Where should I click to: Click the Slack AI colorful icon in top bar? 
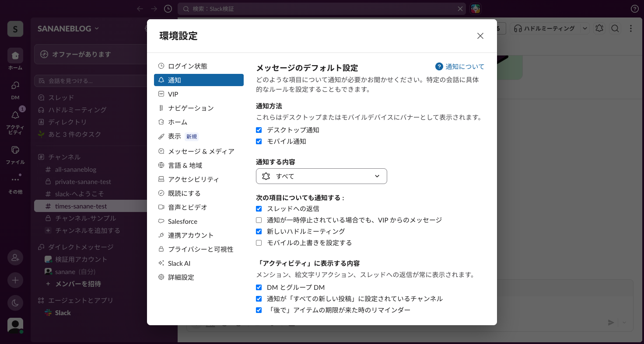(476, 9)
